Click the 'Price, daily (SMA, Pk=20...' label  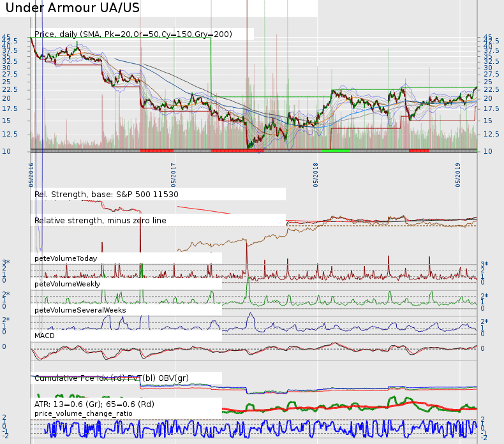[x=133, y=34]
